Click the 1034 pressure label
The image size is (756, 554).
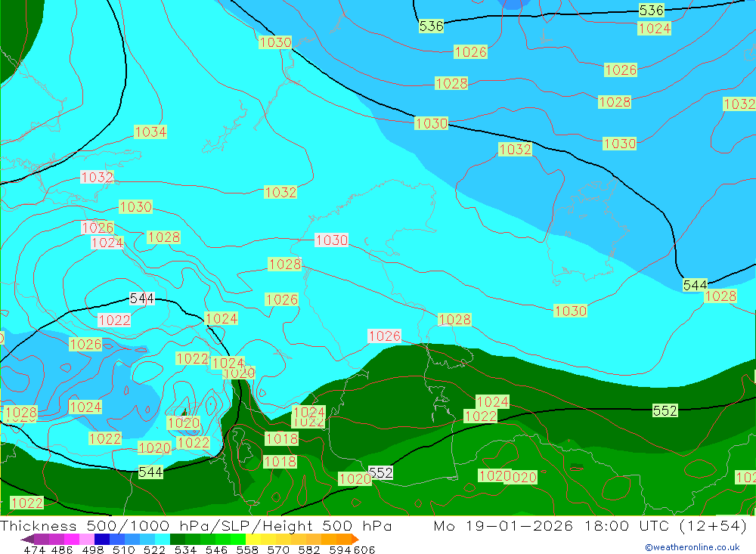point(150,132)
